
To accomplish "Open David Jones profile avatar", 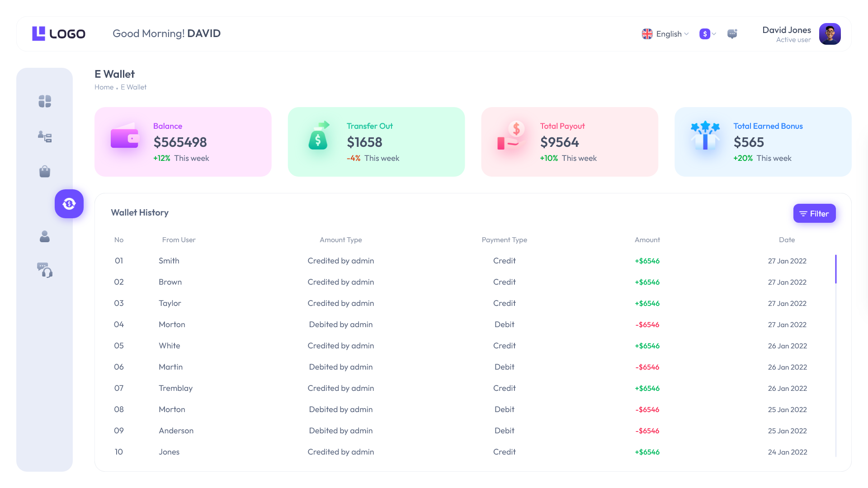I will coord(830,34).
